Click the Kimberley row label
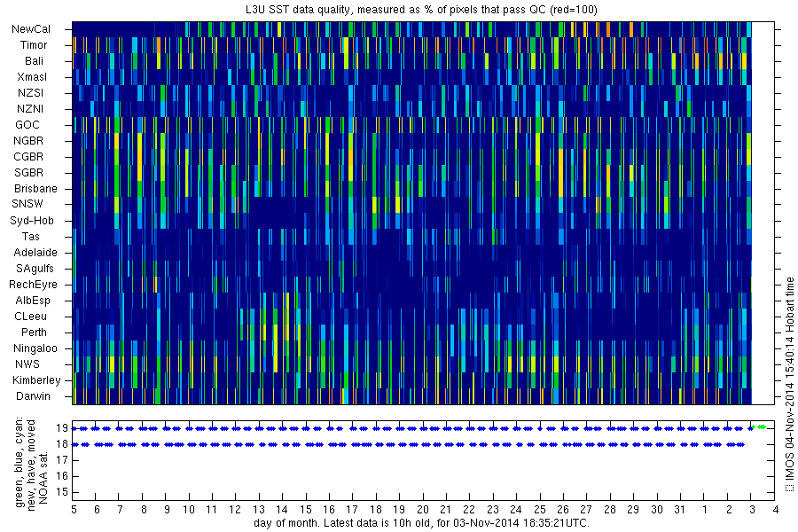 (x=36, y=379)
